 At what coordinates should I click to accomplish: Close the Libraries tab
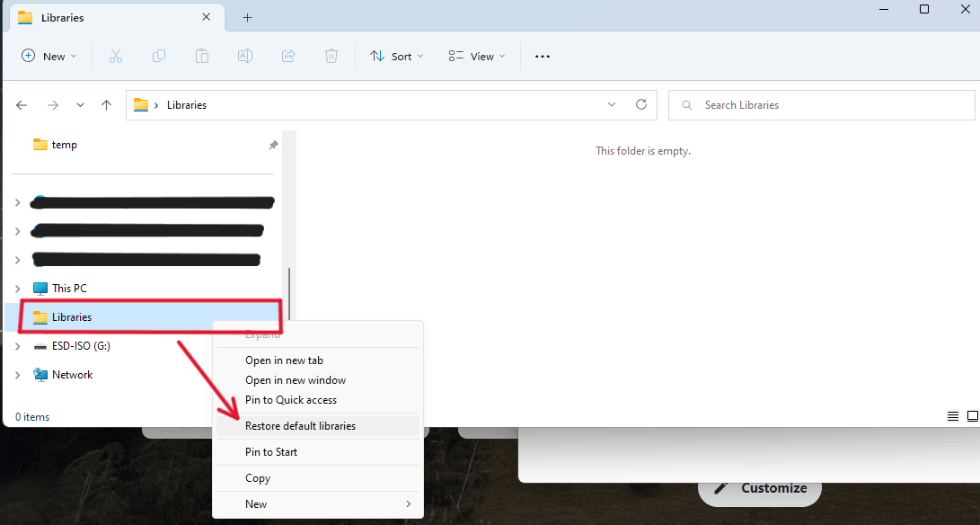(207, 17)
